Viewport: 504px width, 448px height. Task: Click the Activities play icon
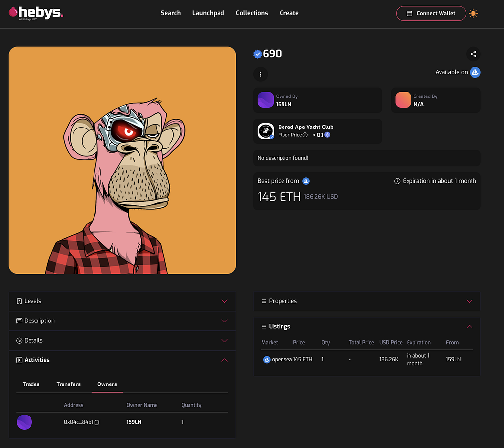point(19,360)
